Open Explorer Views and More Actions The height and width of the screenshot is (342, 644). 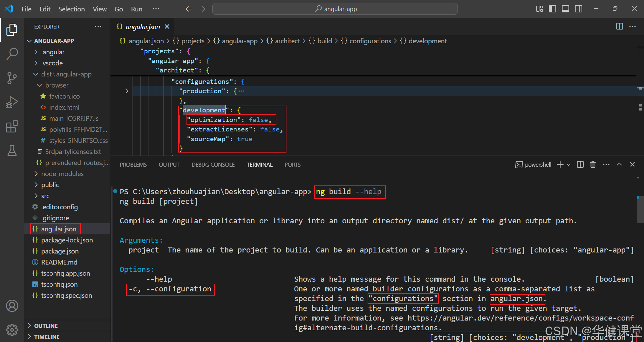click(x=98, y=26)
